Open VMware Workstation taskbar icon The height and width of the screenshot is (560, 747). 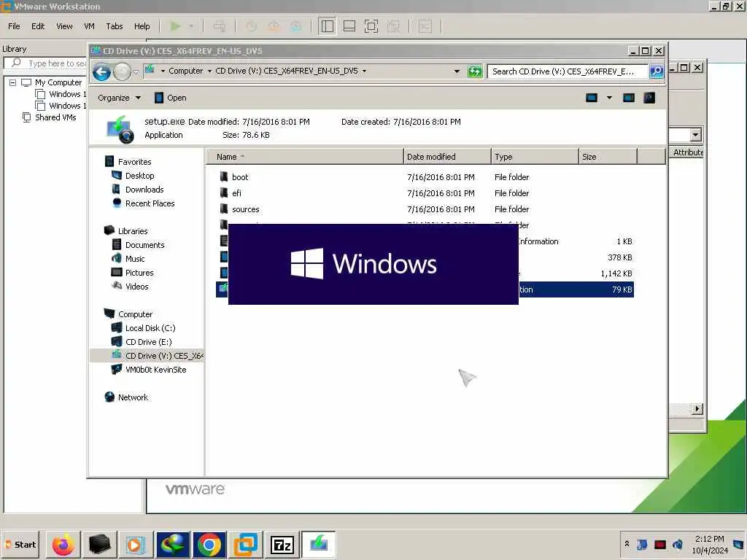click(246, 545)
